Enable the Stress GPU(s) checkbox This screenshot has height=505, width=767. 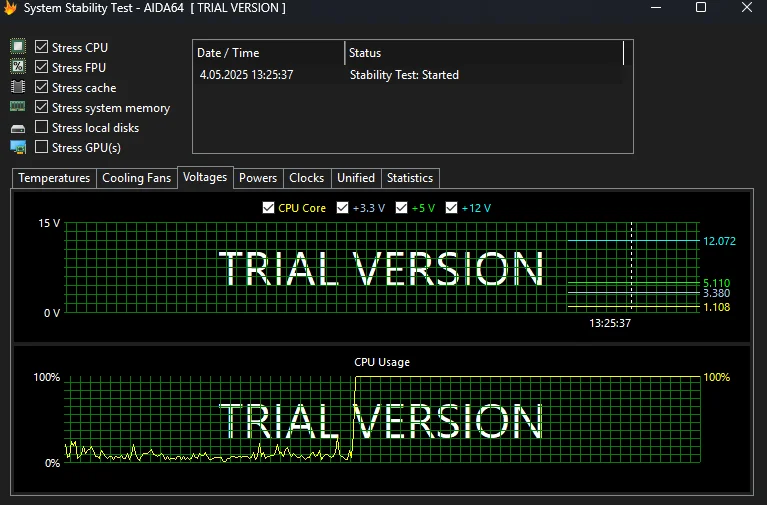[42, 147]
